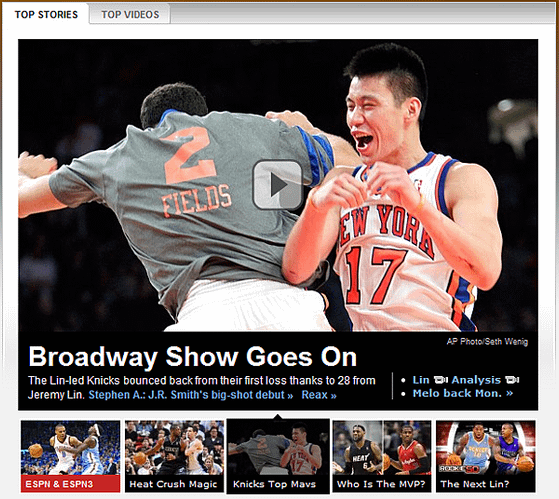Screen dimensions: 559x499
Task: Click the video camera icon after Analysis
Action: click(x=512, y=380)
